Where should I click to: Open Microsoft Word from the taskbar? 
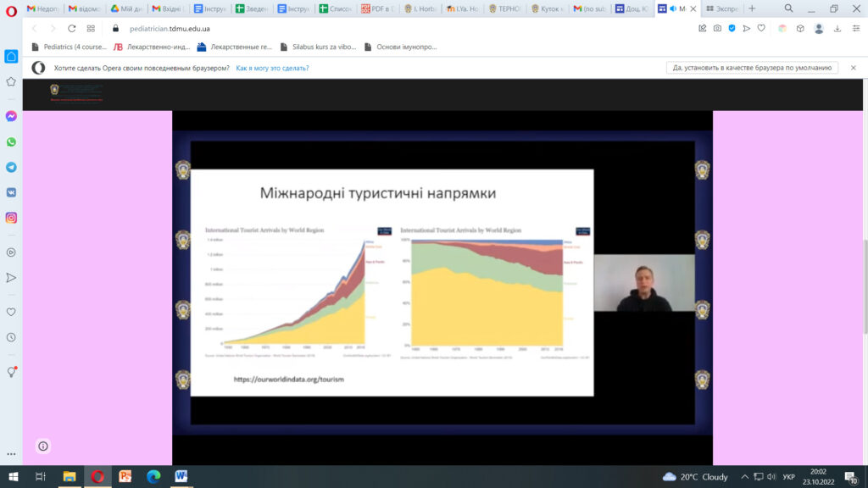click(x=181, y=476)
